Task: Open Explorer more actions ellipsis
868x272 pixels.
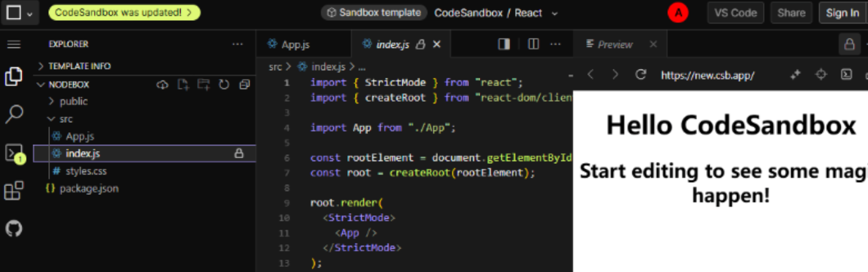Action: pyautogui.click(x=238, y=44)
